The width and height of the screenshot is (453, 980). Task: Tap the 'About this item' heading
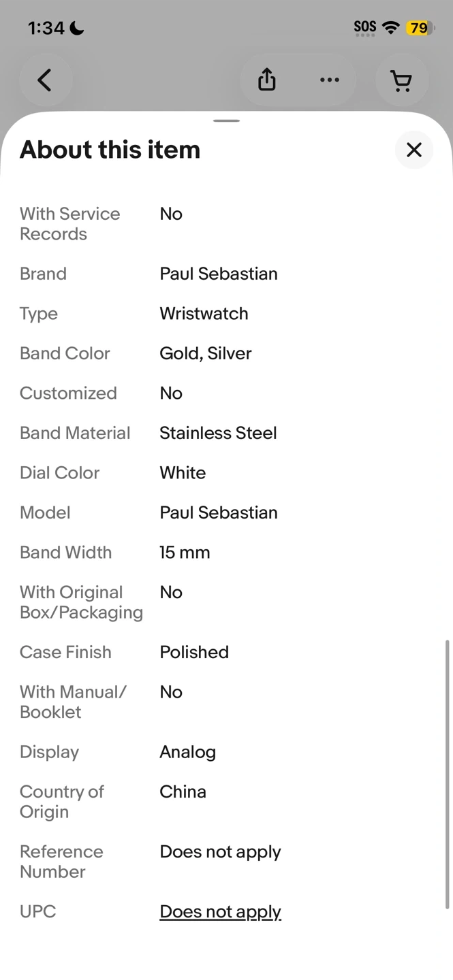(x=110, y=150)
